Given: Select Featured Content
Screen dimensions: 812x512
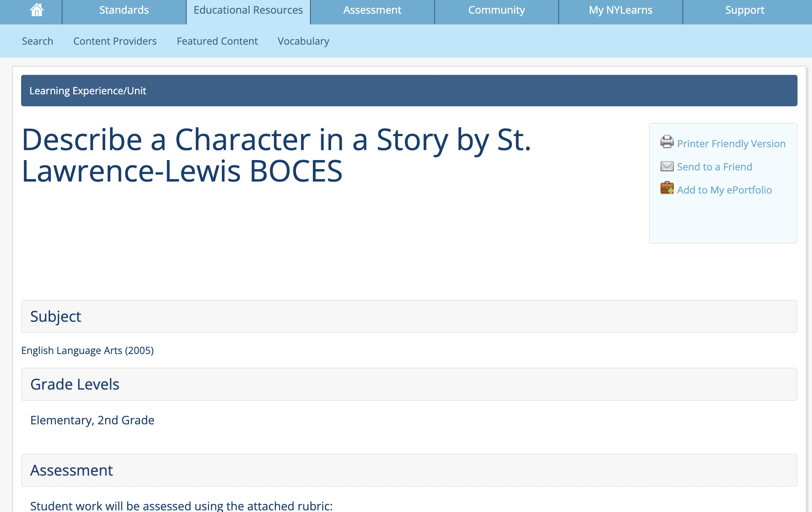Looking at the screenshot, I should click(x=217, y=41).
